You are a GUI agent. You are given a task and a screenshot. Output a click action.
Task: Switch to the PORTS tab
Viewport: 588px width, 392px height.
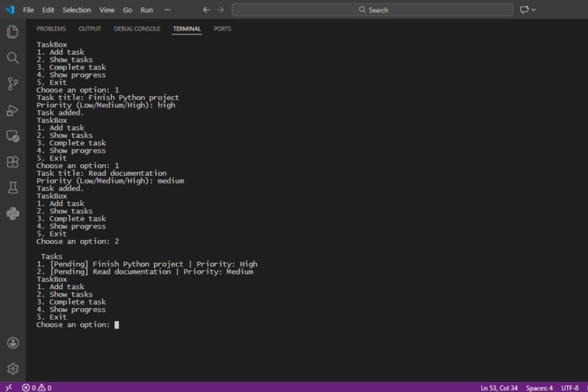[223, 28]
